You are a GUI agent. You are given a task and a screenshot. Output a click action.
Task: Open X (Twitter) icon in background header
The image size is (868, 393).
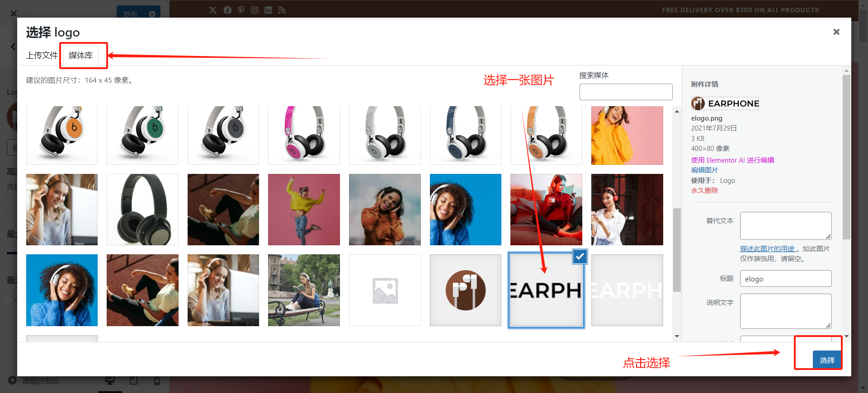click(x=213, y=10)
